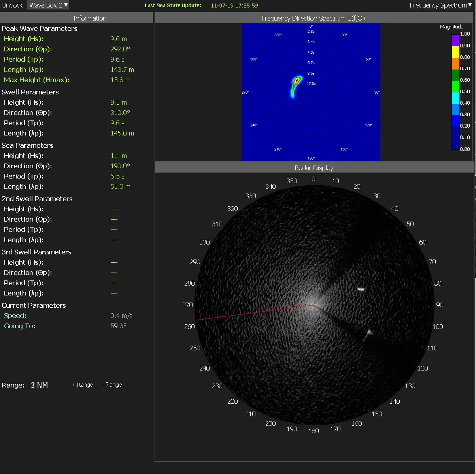Viewport: 476px width, 474px height.
Task: Click the red heading line on radar
Action: pos(255,312)
